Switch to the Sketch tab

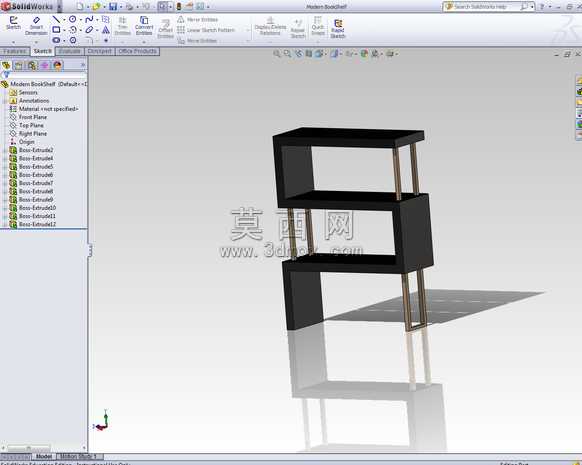42,51
